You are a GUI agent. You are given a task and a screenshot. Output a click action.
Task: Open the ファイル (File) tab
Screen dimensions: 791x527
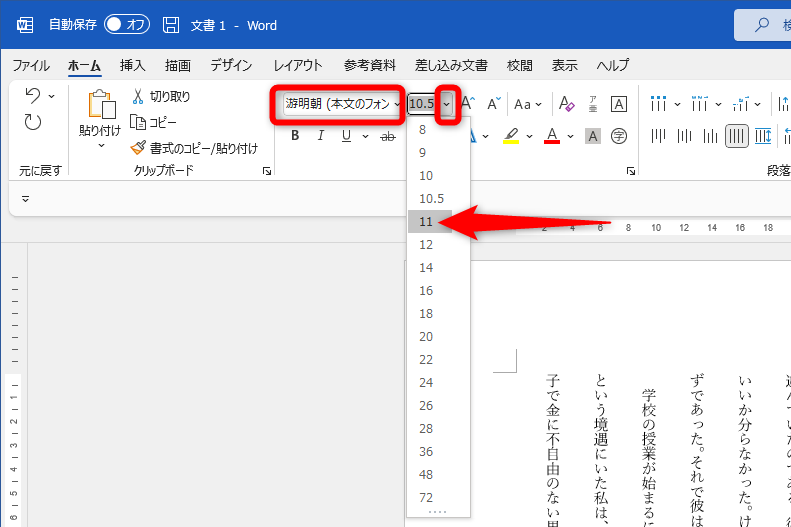[x=31, y=66]
